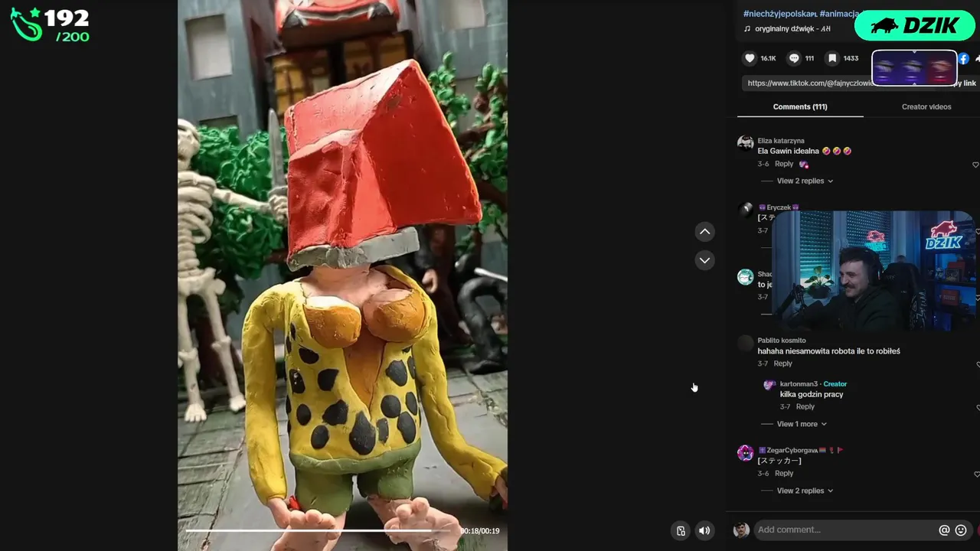Like the video using the heart icon
Viewport: 980px width, 551px height.
pos(750,58)
